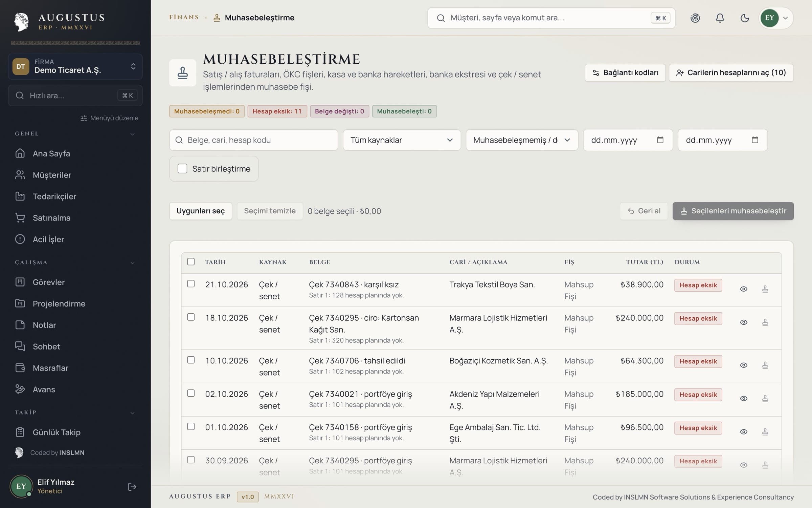Open the Tüm kaynaklar dropdown

tap(402, 140)
